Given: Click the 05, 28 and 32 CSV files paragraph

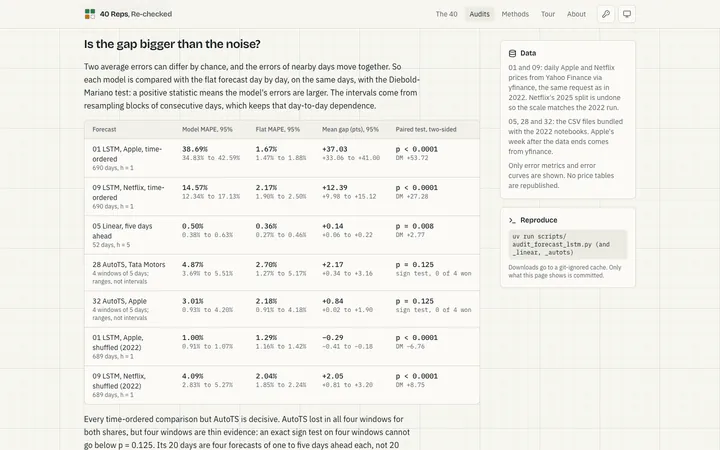Looking at the screenshot, I should (x=566, y=136).
